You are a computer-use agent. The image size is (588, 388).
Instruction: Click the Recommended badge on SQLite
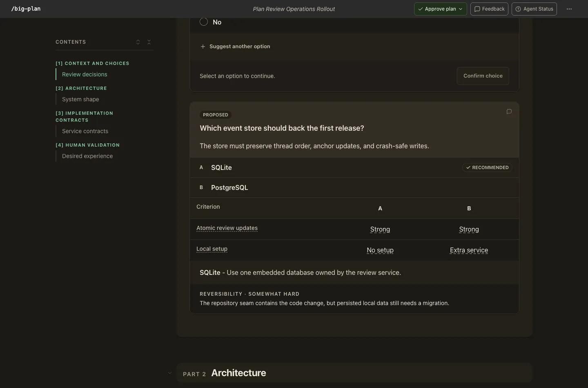coord(487,167)
